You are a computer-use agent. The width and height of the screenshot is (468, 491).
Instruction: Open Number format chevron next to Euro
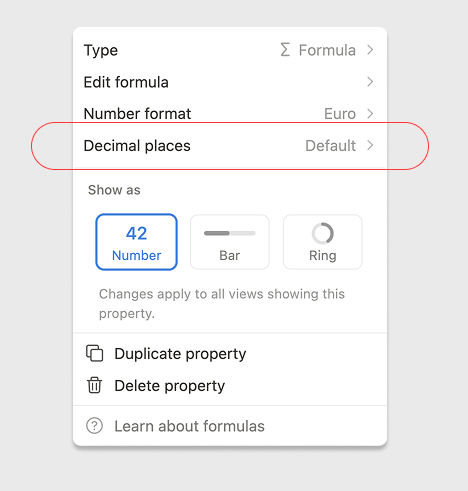370,114
